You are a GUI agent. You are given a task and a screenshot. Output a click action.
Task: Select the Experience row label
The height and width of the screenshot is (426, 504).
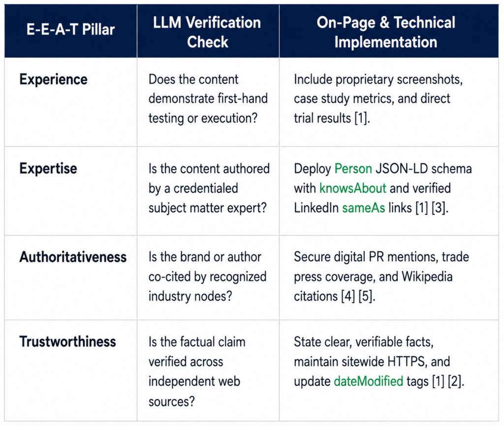pos(53,79)
